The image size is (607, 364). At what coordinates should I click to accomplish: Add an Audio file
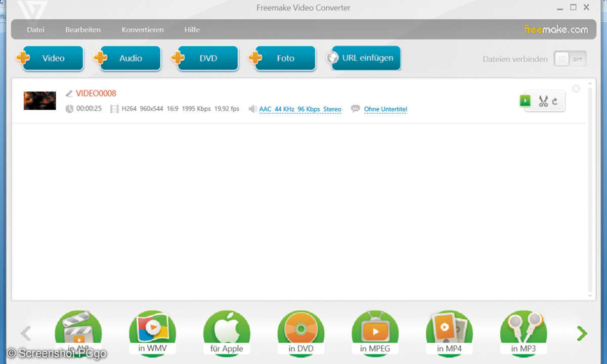coord(127,58)
